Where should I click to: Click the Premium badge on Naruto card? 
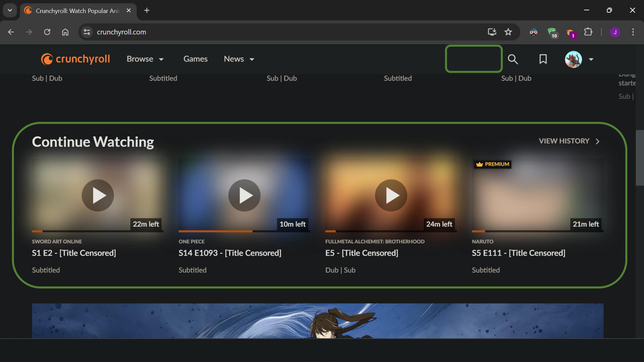(x=492, y=164)
